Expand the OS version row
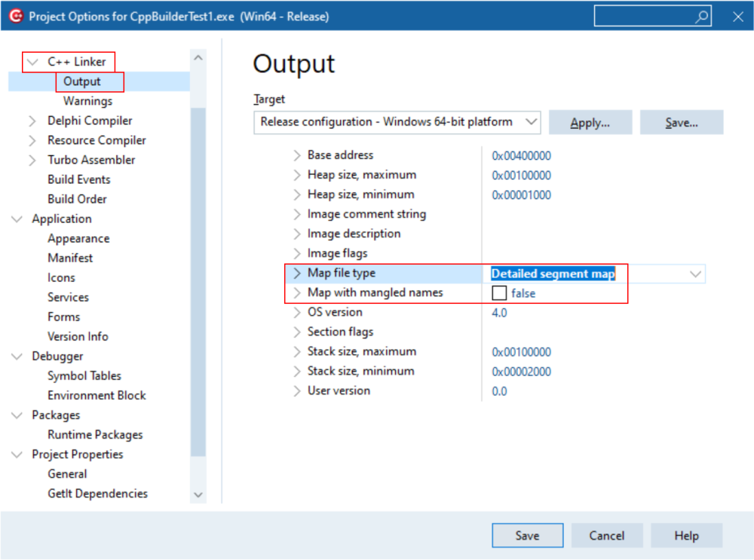The height and width of the screenshot is (560, 754). [x=297, y=313]
